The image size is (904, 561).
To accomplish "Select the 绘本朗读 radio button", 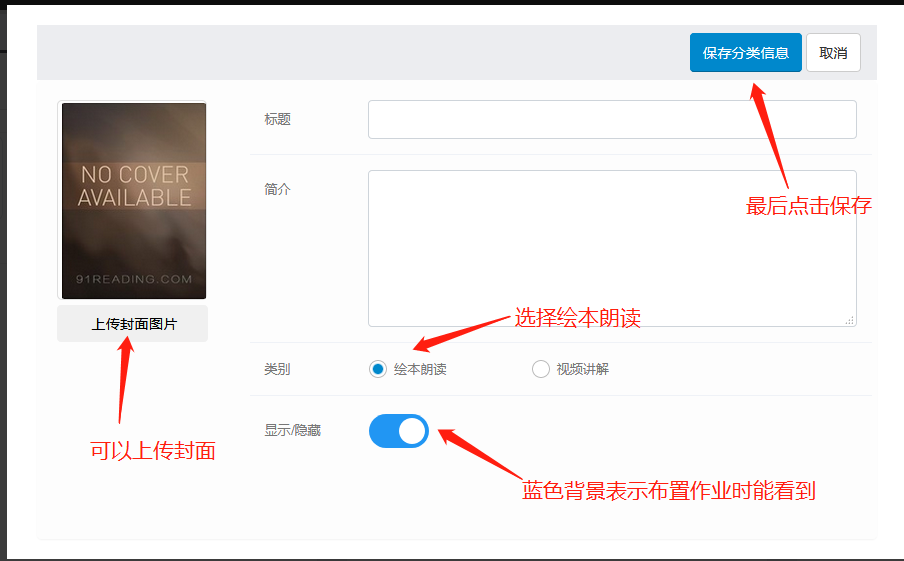I will [378, 369].
